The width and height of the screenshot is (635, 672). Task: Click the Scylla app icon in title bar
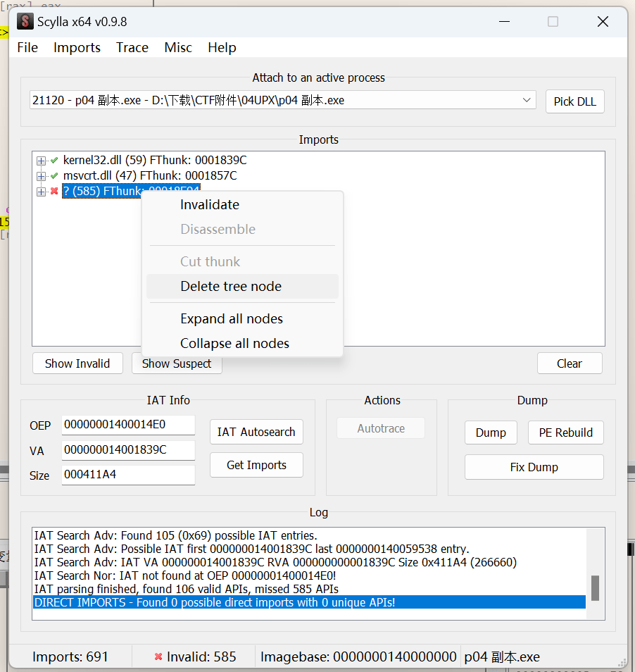coord(25,21)
